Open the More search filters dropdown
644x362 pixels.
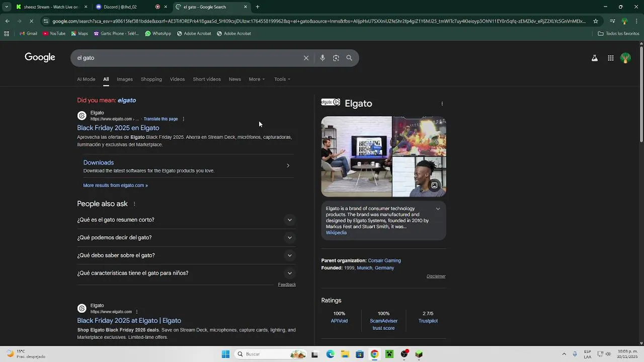click(x=257, y=79)
